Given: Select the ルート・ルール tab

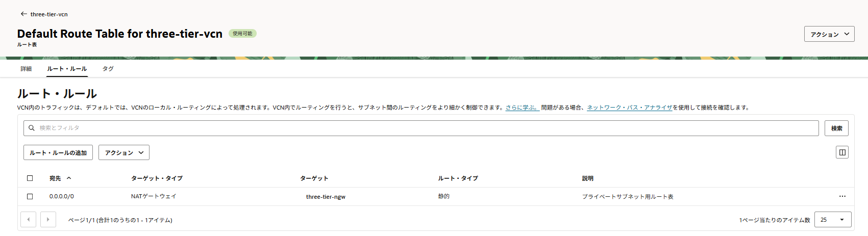Looking at the screenshot, I should [x=67, y=68].
